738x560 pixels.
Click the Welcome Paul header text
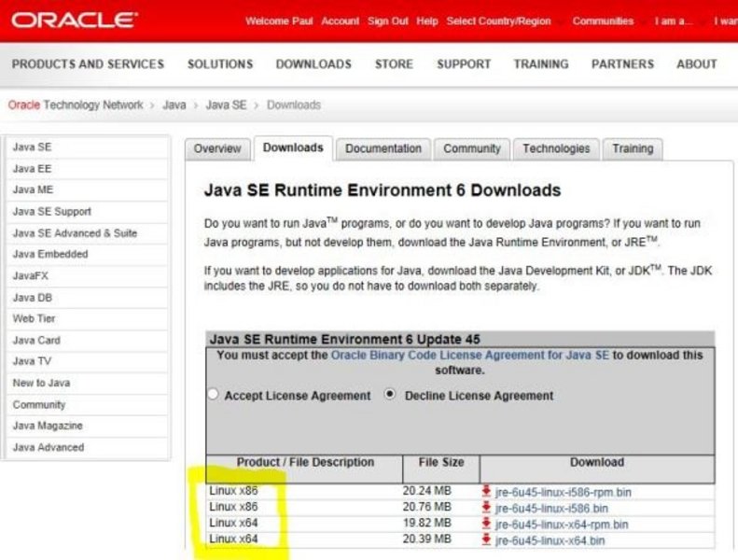(x=279, y=21)
